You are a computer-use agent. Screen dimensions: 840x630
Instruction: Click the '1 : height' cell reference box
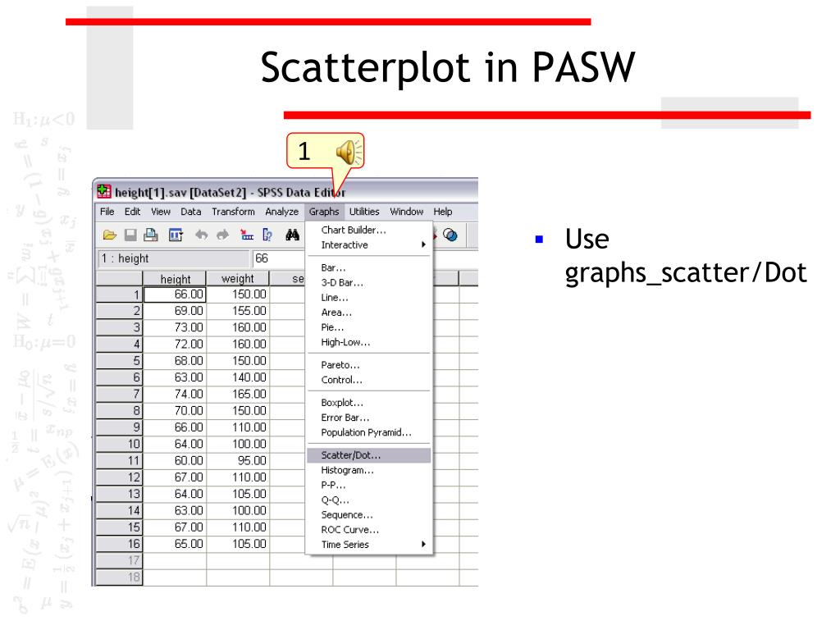pos(174,258)
